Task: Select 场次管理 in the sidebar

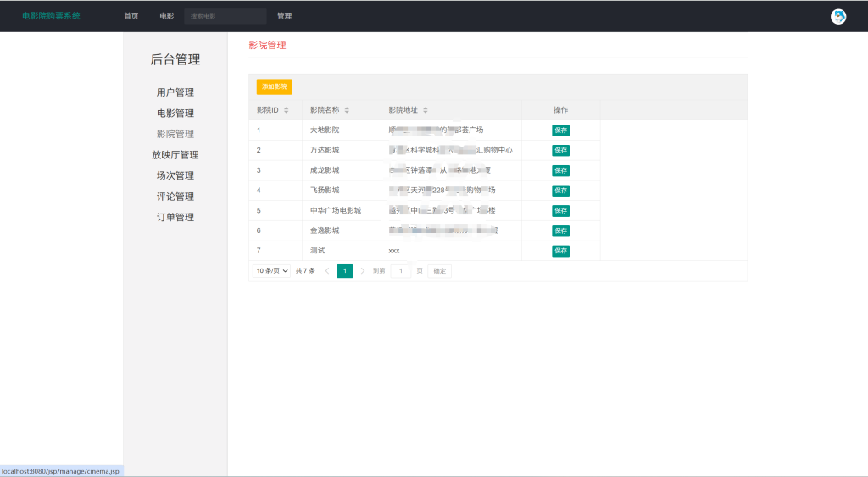Action: [175, 175]
